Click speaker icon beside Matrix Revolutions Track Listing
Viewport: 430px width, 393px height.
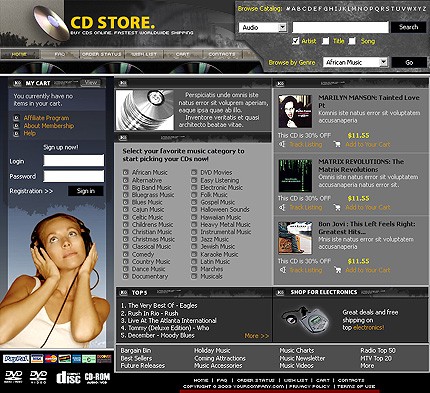tap(282, 207)
